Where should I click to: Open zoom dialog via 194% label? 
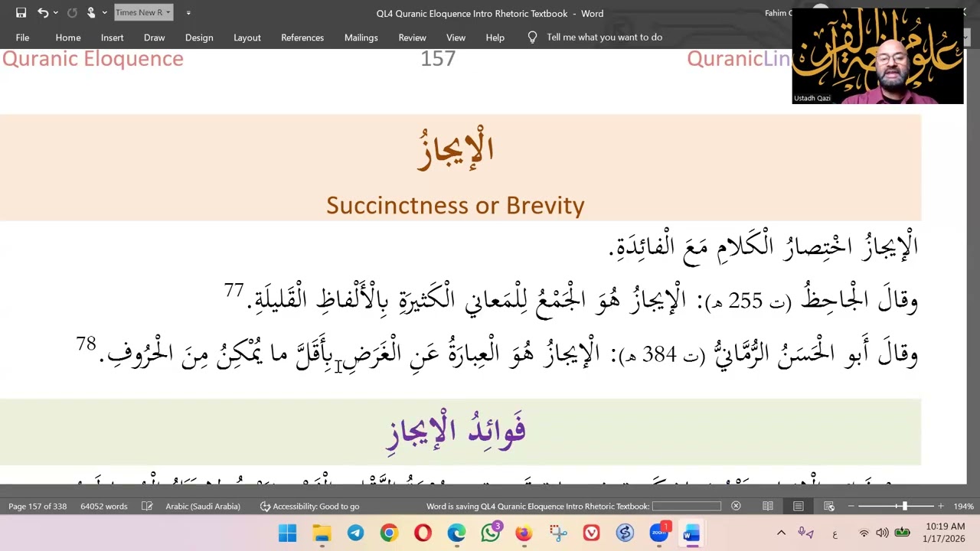[x=963, y=506]
